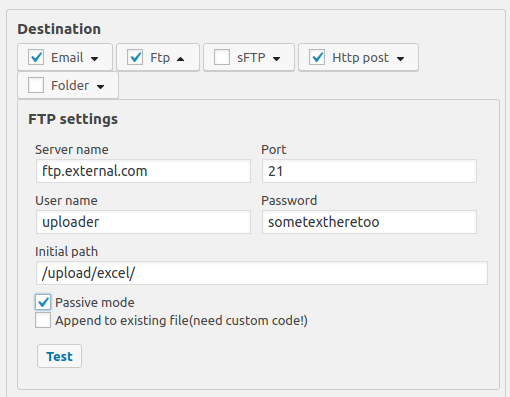Uncheck the Ftp destination checkbox

pyautogui.click(x=135, y=57)
